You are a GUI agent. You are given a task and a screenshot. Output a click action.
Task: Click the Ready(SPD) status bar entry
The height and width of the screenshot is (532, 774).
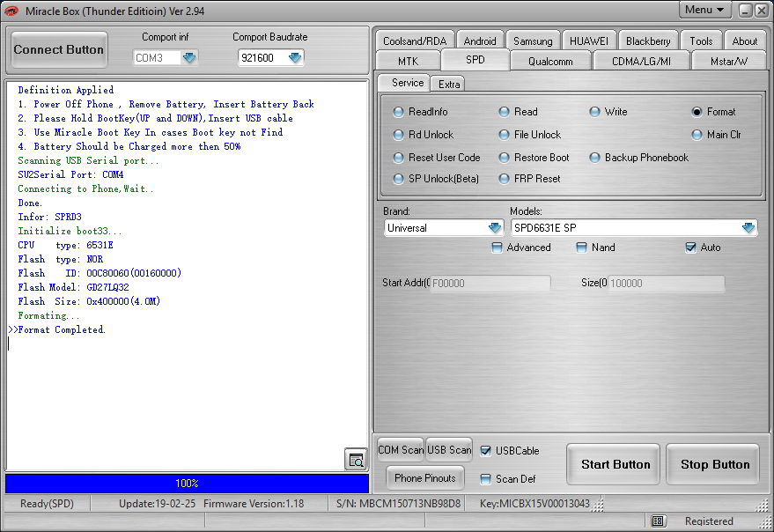tap(47, 503)
